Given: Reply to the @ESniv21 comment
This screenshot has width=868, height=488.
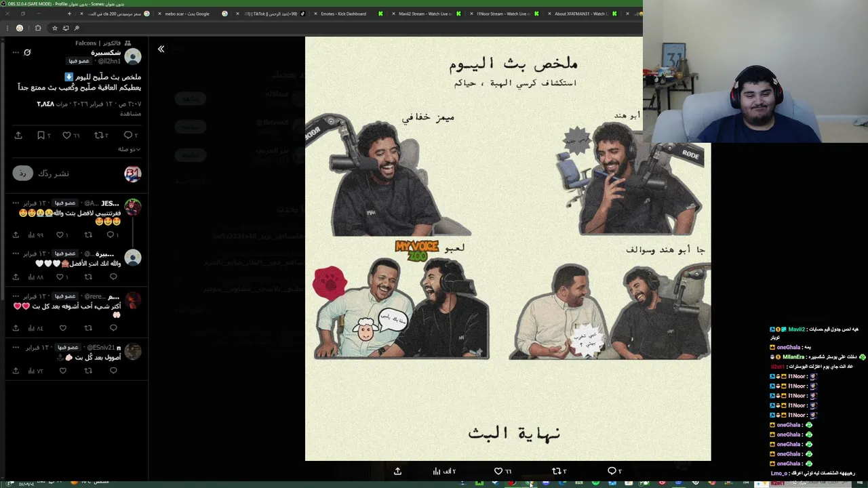Looking at the screenshot, I should [x=113, y=371].
